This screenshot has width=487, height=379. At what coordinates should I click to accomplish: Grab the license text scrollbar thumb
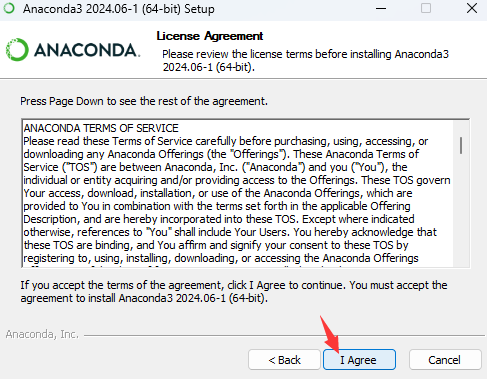[x=461, y=145]
